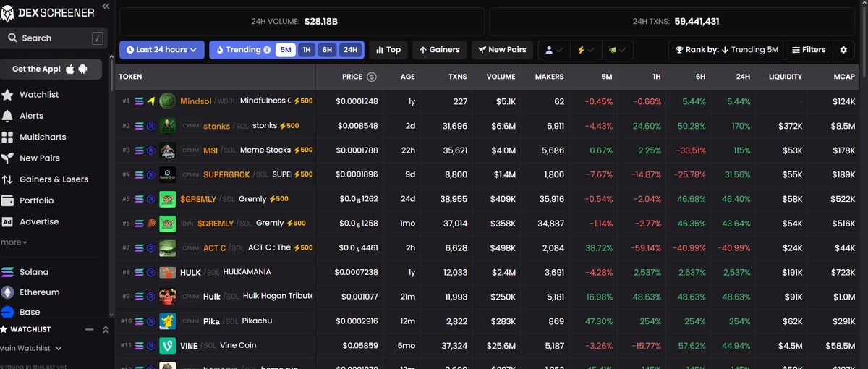Toggle price currency with the dollar icon
This screenshot has width=868, height=369.
point(372,77)
